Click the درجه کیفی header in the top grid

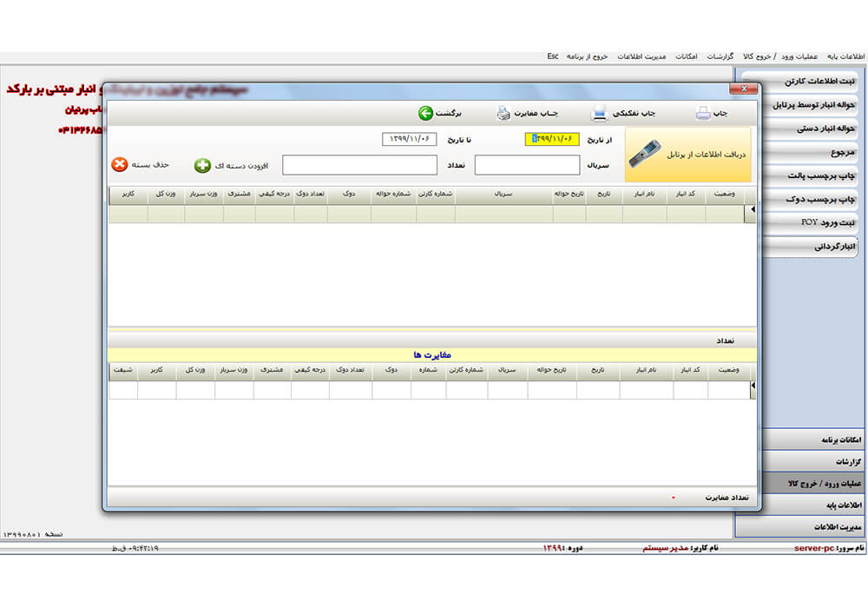point(274,194)
